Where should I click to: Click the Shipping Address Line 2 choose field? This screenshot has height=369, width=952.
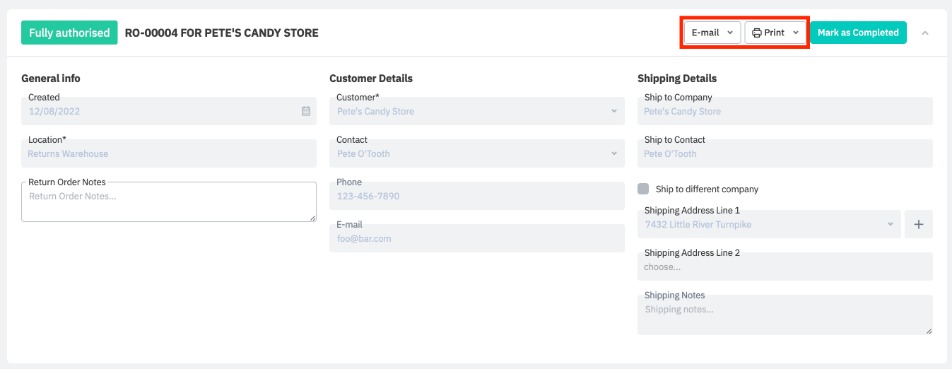[x=785, y=267]
